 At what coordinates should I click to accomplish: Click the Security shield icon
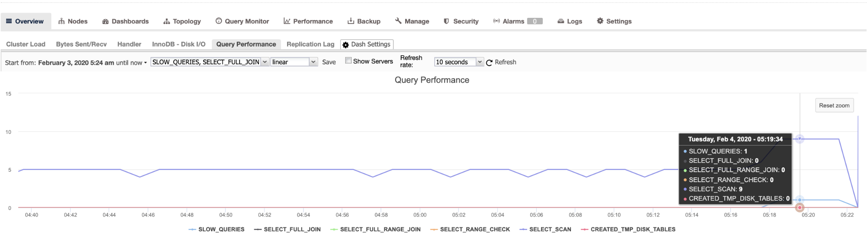[x=446, y=21]
